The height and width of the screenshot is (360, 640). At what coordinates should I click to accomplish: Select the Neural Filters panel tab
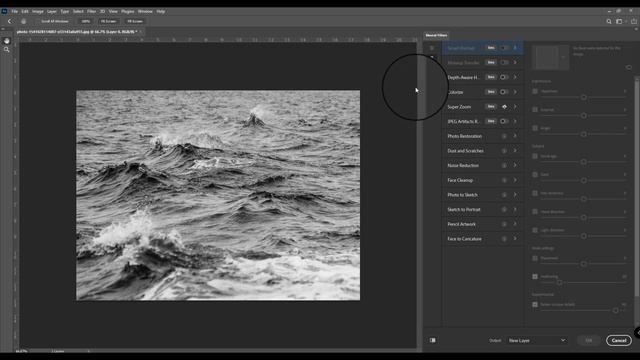(436, 36)
